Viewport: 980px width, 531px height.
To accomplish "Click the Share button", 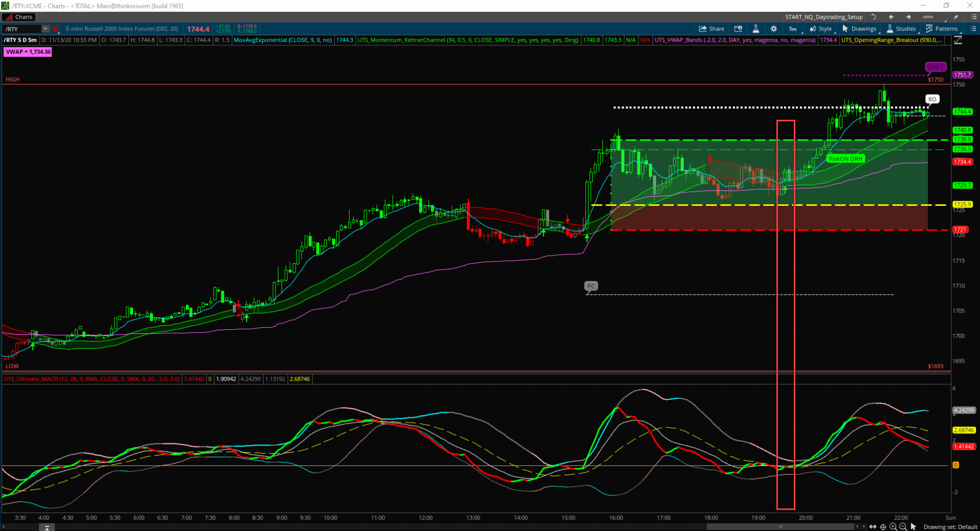I will (x=711, y=29).
